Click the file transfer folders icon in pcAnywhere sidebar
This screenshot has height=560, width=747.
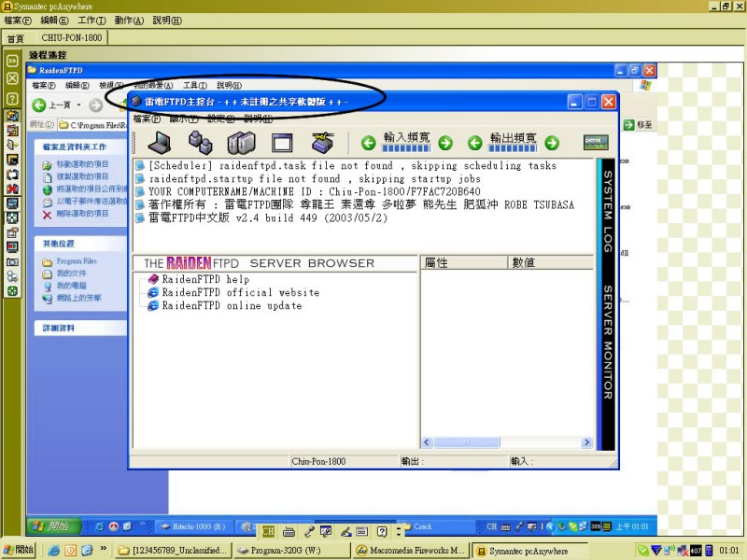[x=12, y=116]
